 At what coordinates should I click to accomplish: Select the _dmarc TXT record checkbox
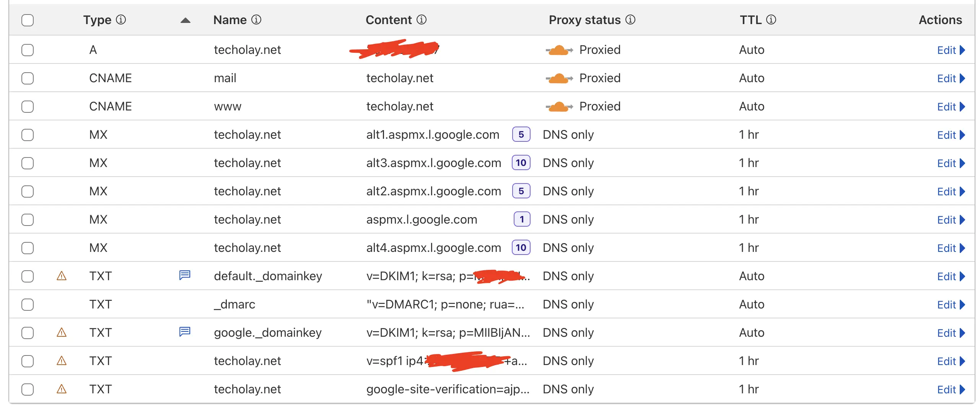pos(28,304)
